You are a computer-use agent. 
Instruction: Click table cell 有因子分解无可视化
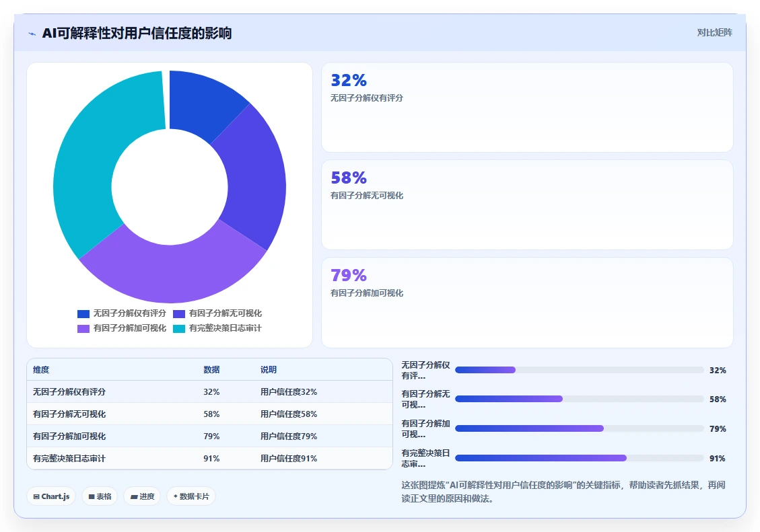(69, 414)
